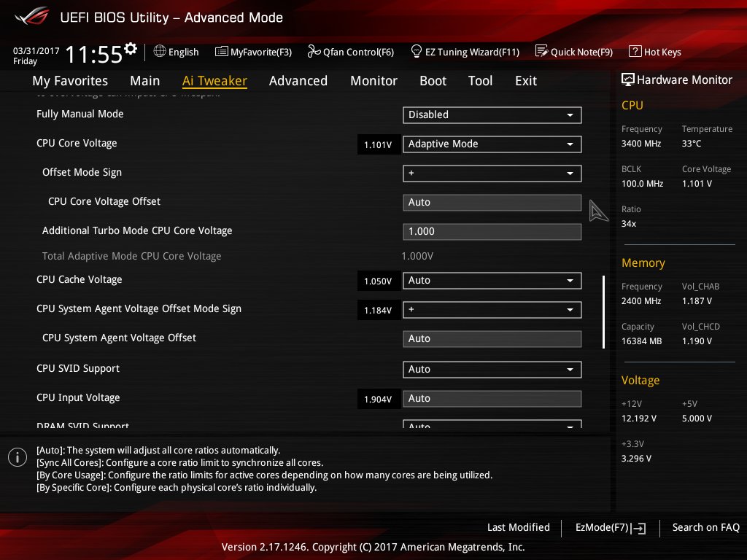747x560 pixels.
Task: Click the CPU Input Voltage Auto field
Action: 492,399
